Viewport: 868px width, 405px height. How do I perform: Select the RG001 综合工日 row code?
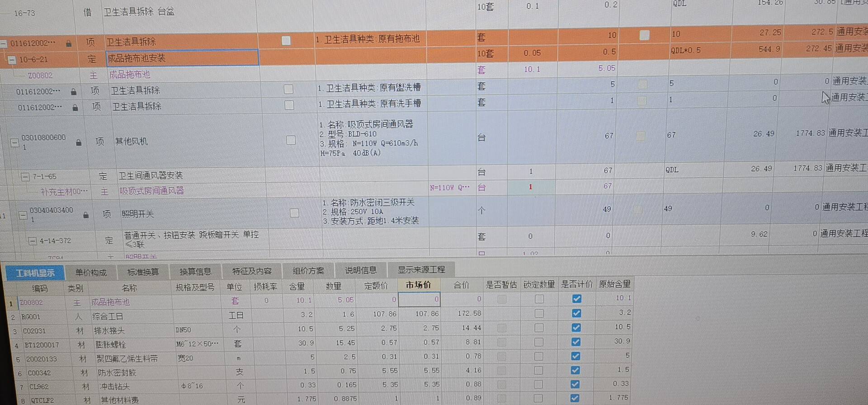pyautogui.click(x=31, y=317)
